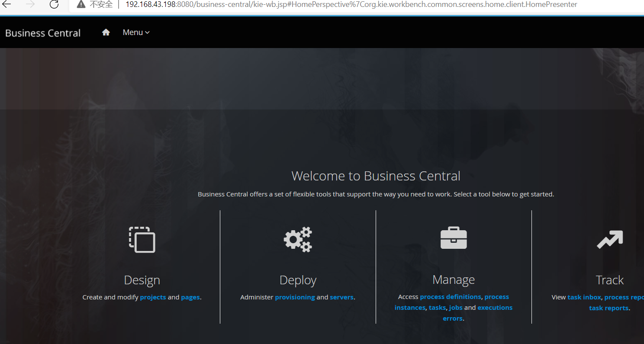Click the Home icon in the navigation bar
The image size is (644, 344).
pos(106,32)
